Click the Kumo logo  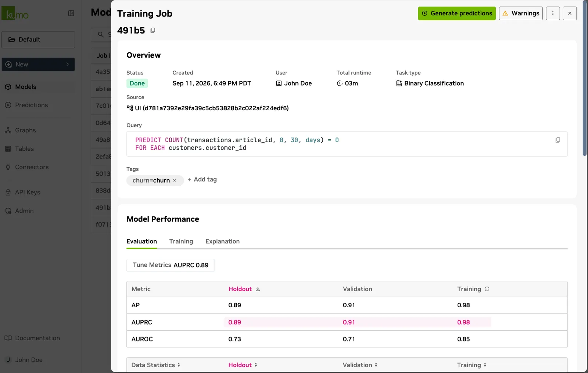click(15, 13)
